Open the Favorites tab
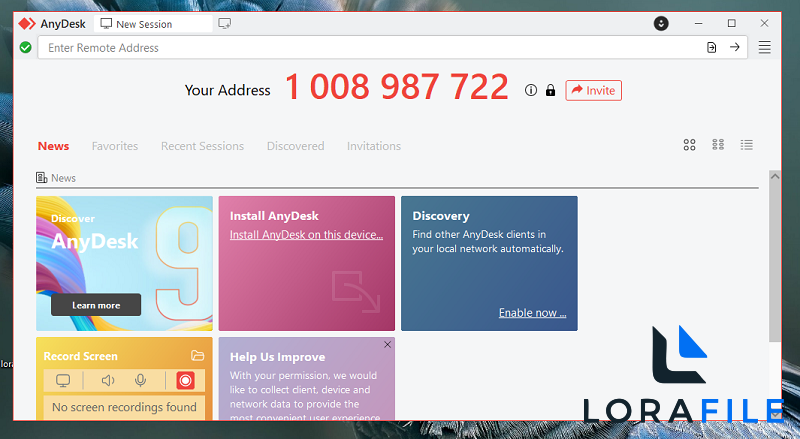800x439 pixels. pyautogui.click(x=115, y=146)
